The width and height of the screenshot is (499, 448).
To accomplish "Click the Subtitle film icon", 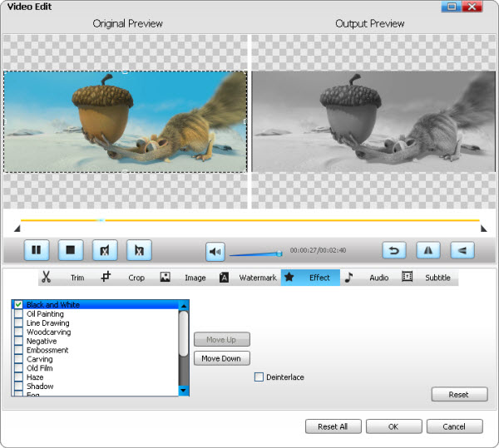I will [407, 276].
